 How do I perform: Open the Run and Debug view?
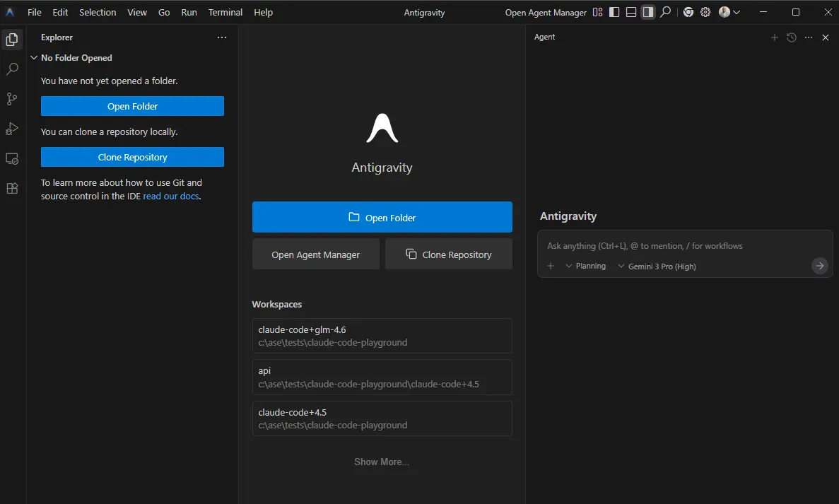[12, 129]
